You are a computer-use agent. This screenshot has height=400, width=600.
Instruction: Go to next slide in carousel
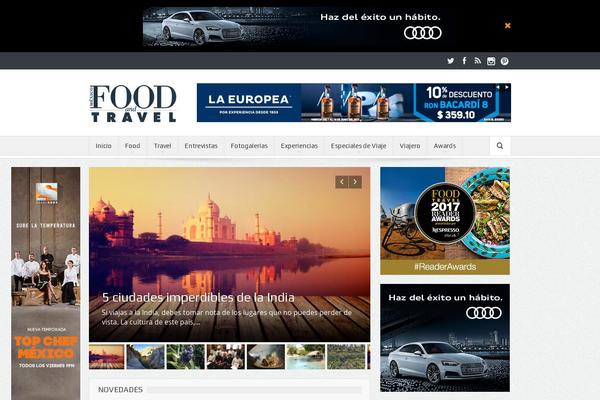click(355, 182)
